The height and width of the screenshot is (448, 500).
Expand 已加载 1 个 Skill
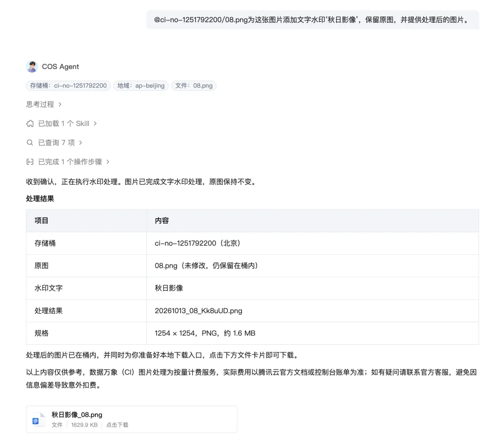tap(62, 124)
